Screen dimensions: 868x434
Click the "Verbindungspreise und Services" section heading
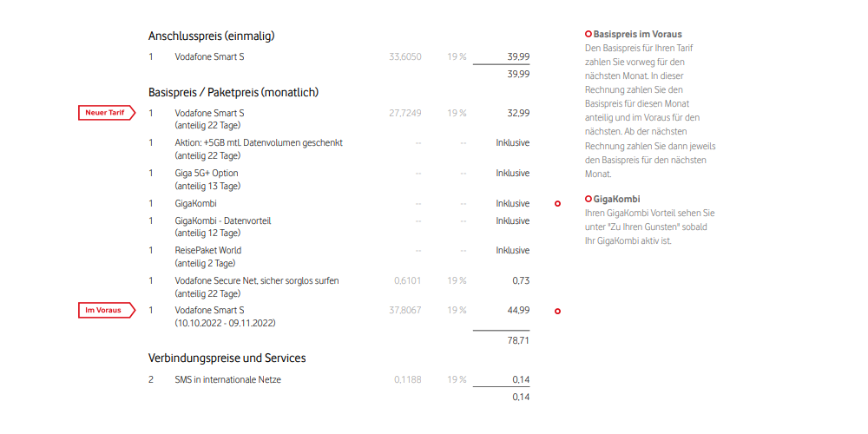[x=227, y=358]
